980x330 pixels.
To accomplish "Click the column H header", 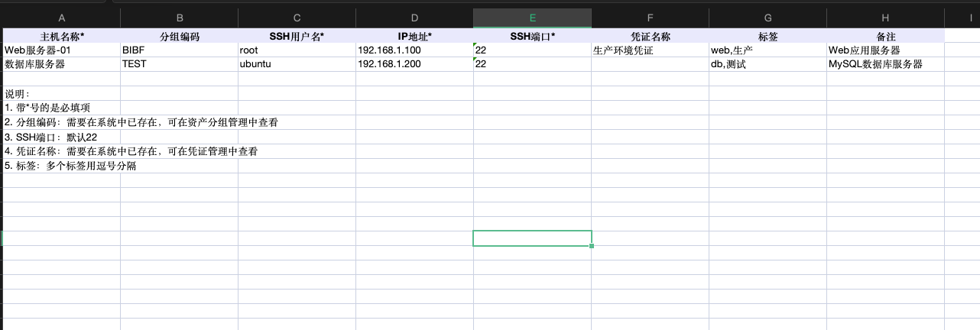I will [884, 18].
